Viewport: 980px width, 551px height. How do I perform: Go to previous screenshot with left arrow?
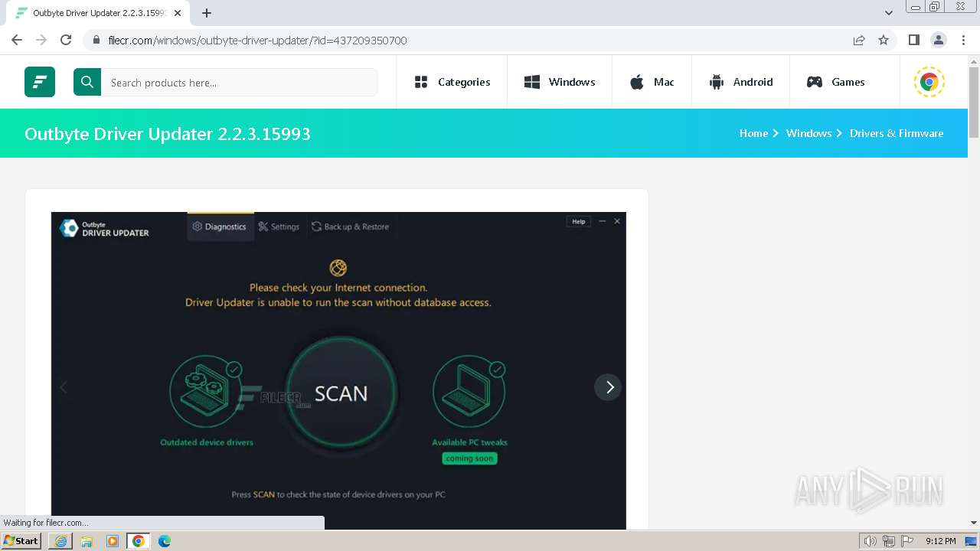pos(64,387)
